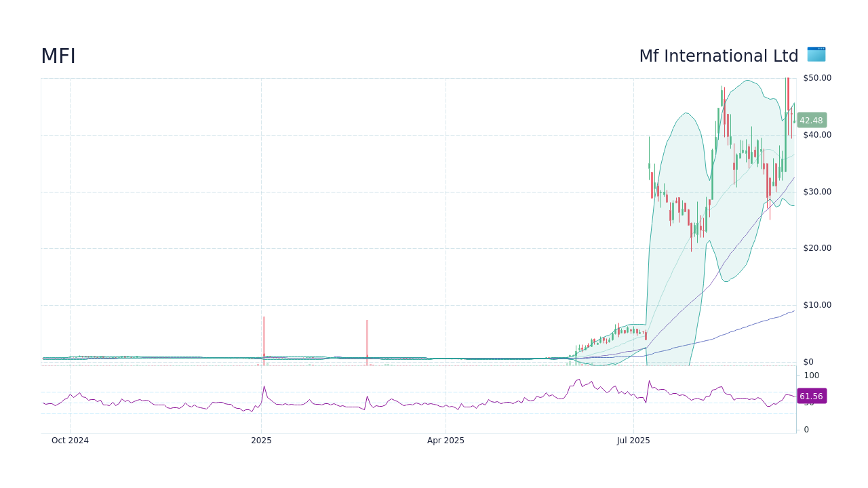Click the Oct 2024 axis label
The width and height of the screenshot is (868, 488).
point(70,440)
